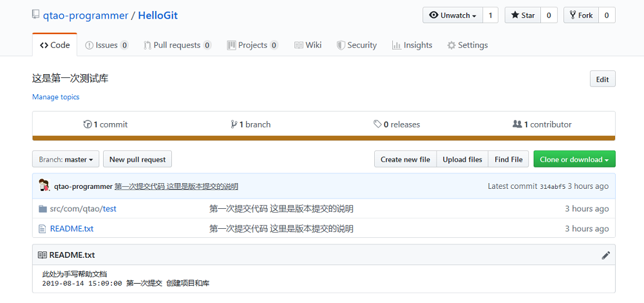This screenshot has height=303, width=644.
Task: Click the stargazers count 0
Action: click(x=549, y=15)
